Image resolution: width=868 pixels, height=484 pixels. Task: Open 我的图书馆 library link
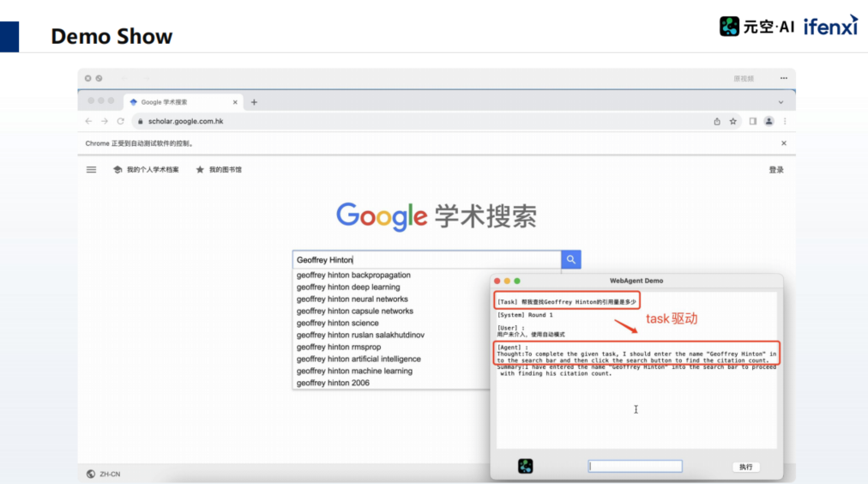(219, 169)
